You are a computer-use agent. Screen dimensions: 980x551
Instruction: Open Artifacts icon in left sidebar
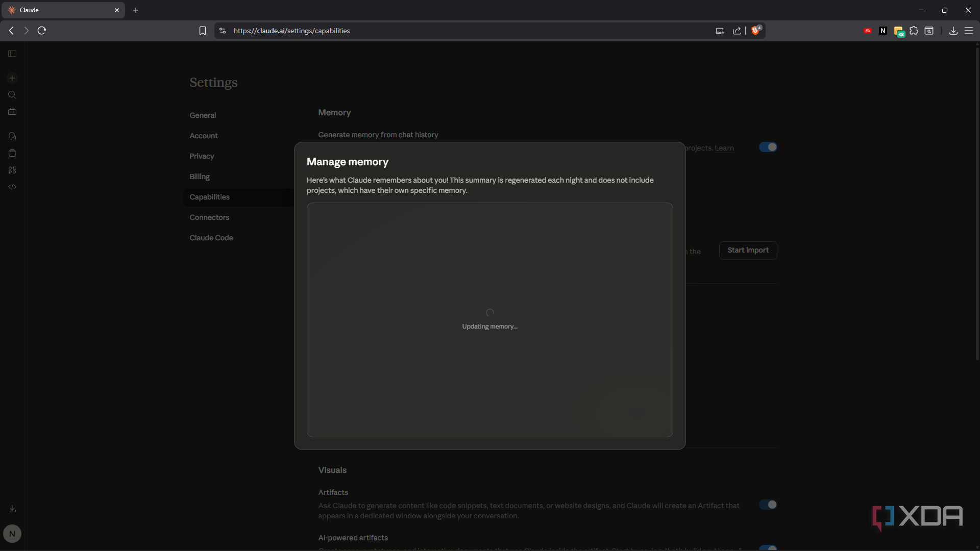[12, 170]
